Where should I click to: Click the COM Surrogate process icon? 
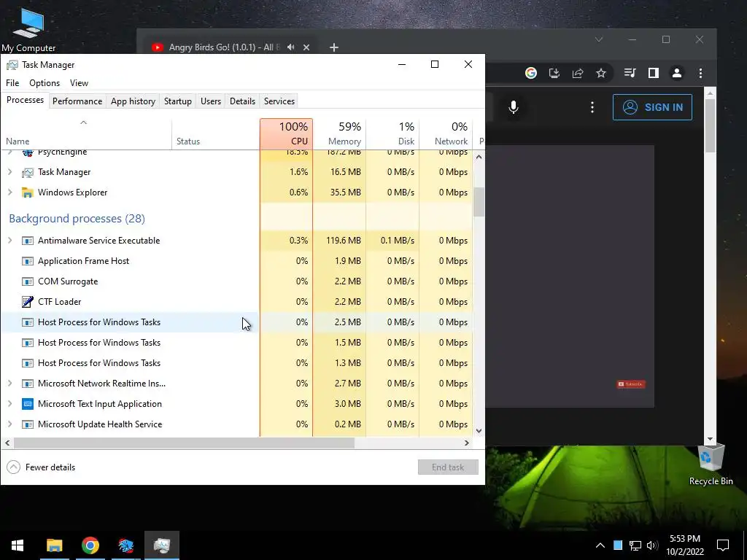click(x=28, y=281)
